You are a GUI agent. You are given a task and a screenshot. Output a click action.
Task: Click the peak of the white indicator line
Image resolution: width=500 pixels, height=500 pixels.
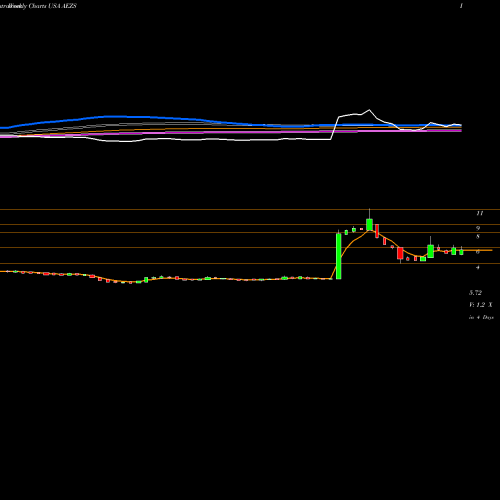[369, 110]
